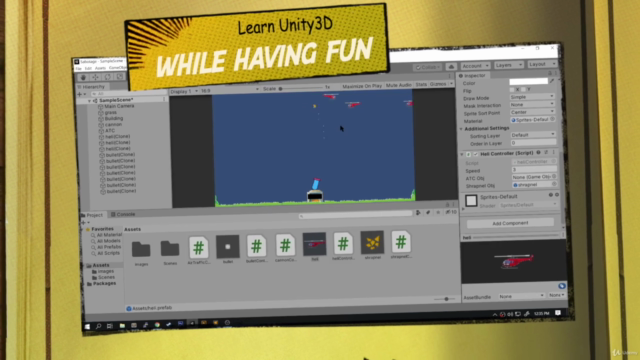Select the Move tool in toolbar
The width and height of the screenshot is (640, 360).
pyautogui.click(x=95, y=77)
